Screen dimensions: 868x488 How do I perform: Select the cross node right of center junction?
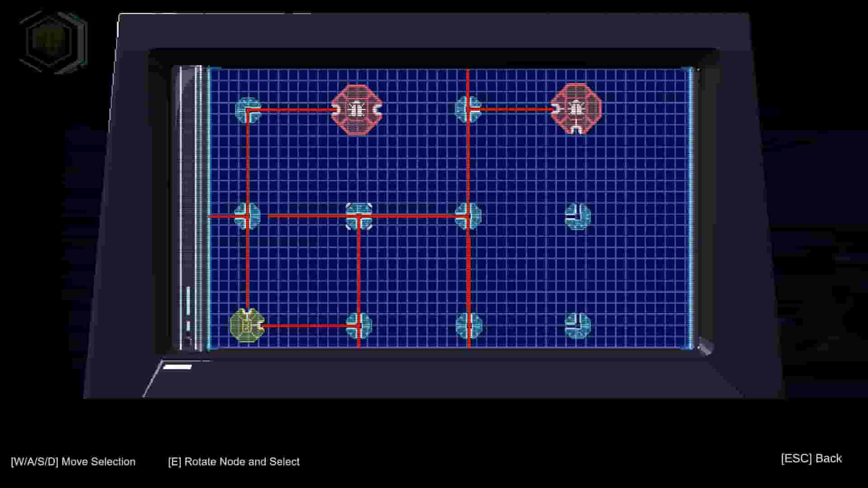tap(469, 216)
